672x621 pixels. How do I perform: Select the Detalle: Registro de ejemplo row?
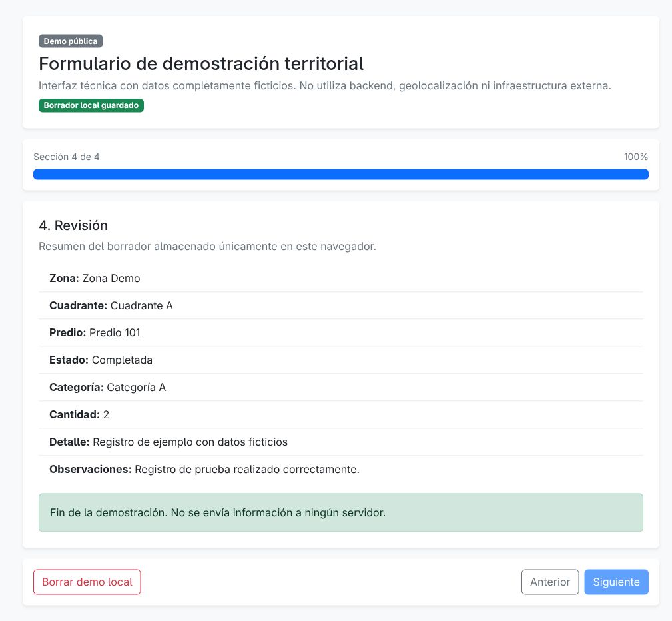341,442
